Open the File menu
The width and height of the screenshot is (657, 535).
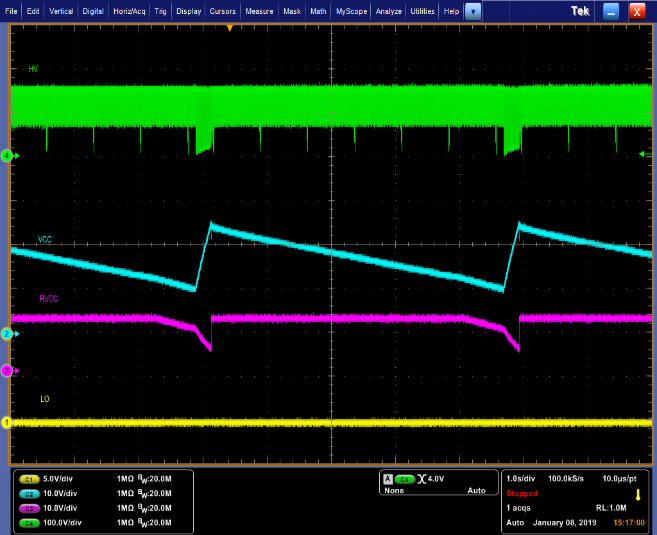pos(13,11)
